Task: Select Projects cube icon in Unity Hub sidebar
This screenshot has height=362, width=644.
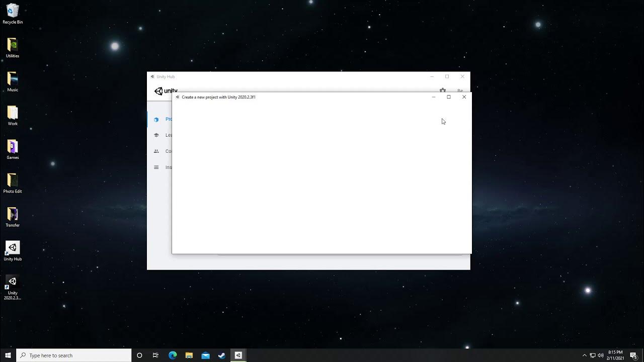Action: tap(156, 119)
